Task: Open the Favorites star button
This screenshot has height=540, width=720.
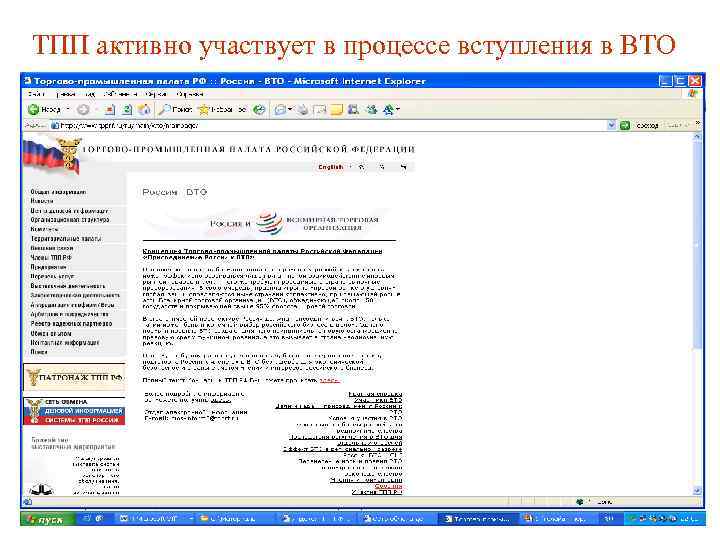Action: pyautogui.click(x=222, y=109)
